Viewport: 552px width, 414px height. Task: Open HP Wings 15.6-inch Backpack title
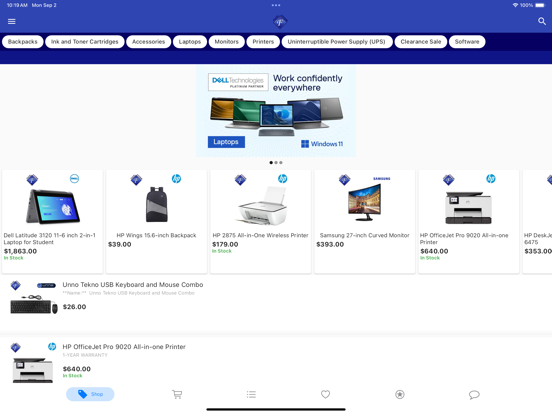coord(156,235)
